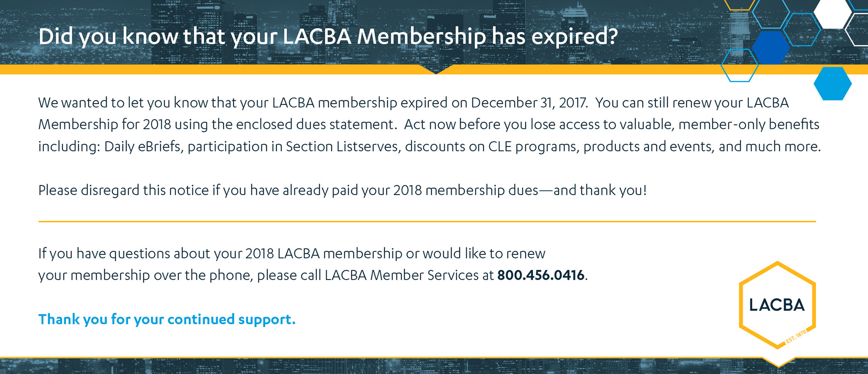Viewport: 868px width, 374px height.
Task: Click the solid white hexagon
Action: 833,13
